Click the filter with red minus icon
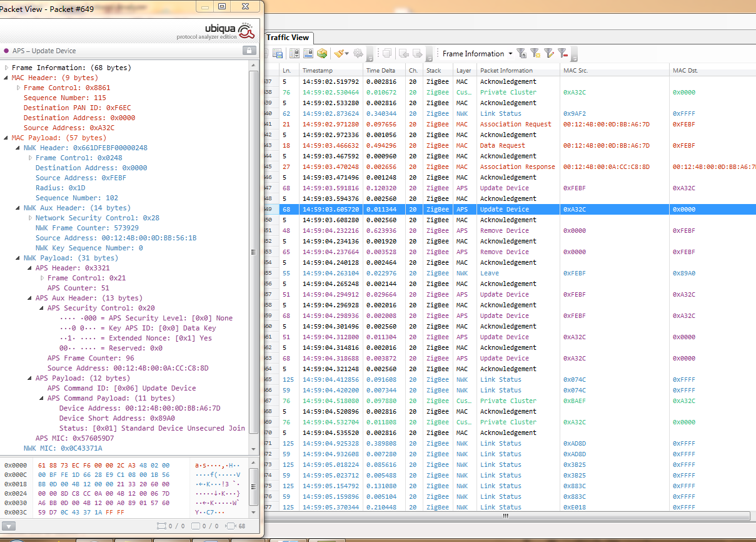756x542 pixels. [563, 54]
